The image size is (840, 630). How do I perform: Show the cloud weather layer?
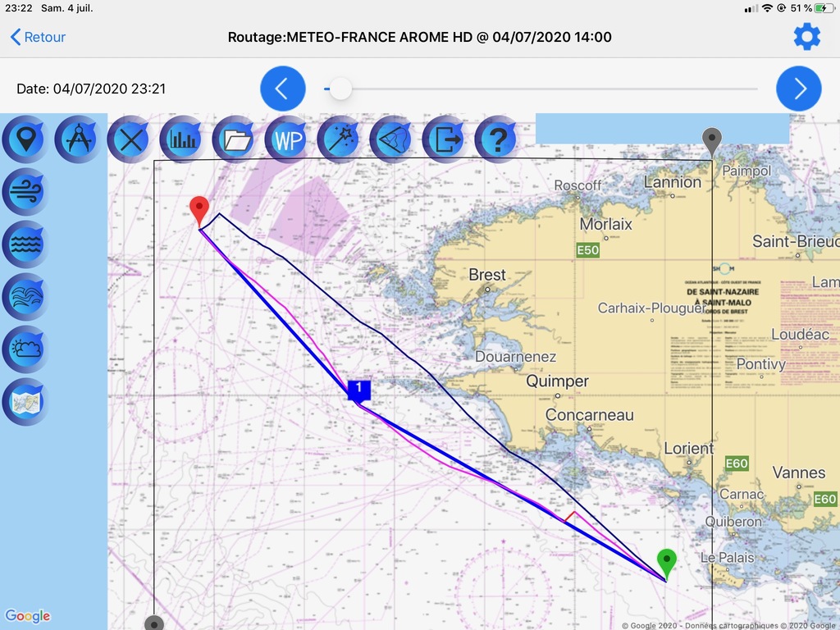click(25, 349)
